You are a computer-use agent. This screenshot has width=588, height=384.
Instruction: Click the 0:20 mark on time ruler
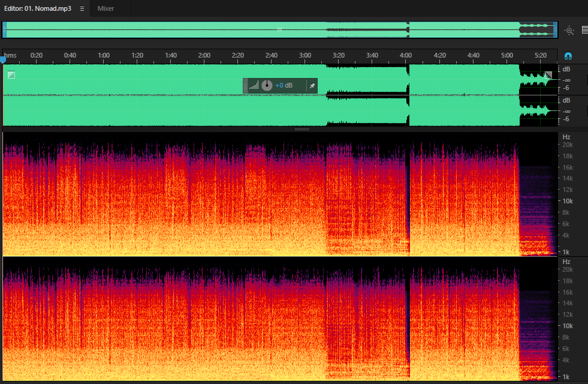pos(37,55)
